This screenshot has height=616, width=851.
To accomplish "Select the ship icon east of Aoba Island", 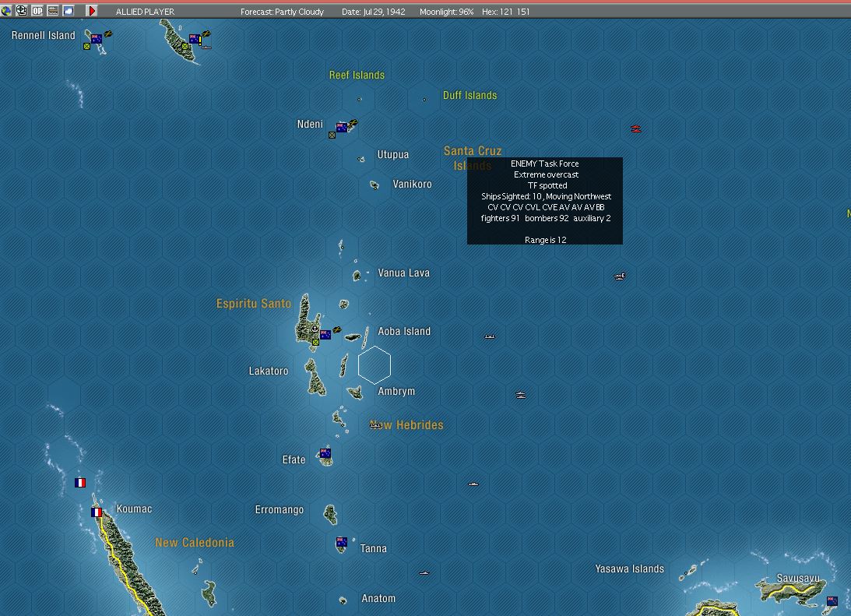I will click(x=490, y=336).
